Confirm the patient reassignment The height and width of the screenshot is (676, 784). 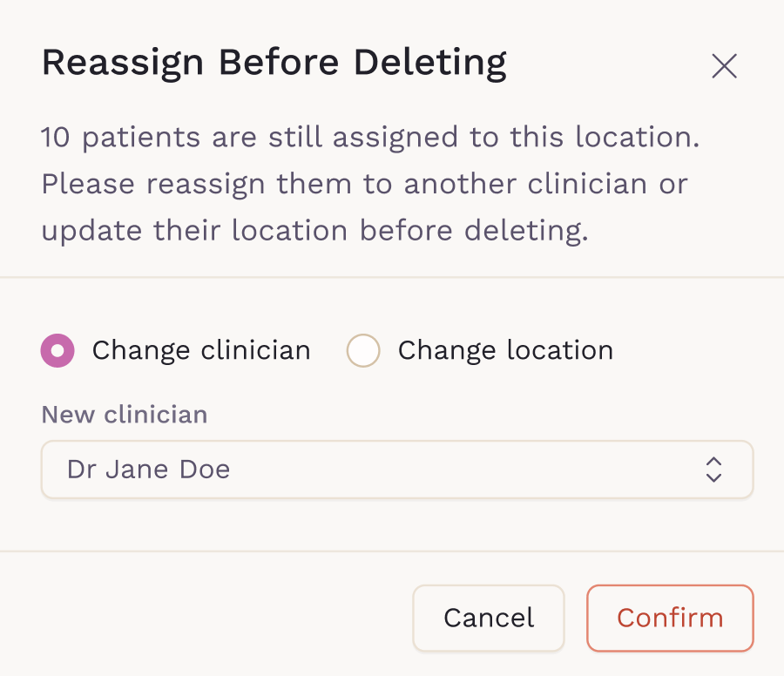click(x=669, y=618)
